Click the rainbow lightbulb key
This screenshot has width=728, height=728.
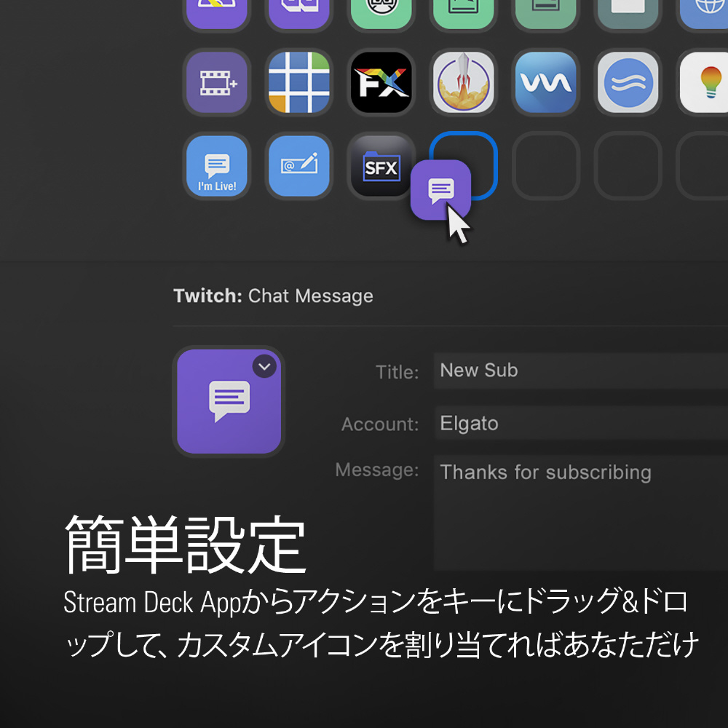[x=705, y=82]
